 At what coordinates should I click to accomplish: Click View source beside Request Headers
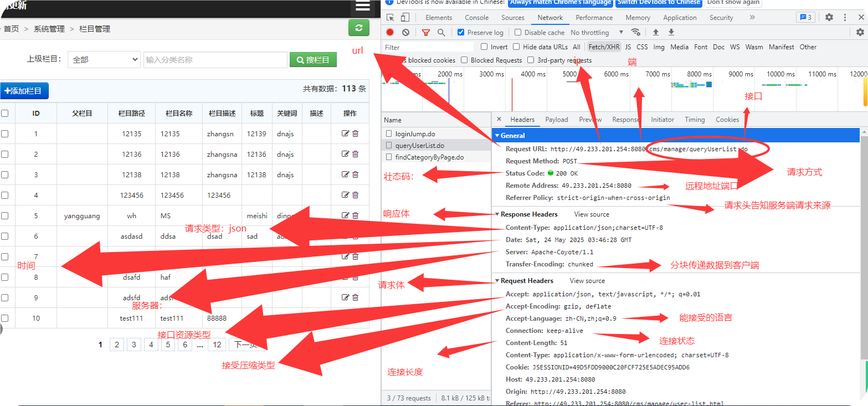(587, 281)
